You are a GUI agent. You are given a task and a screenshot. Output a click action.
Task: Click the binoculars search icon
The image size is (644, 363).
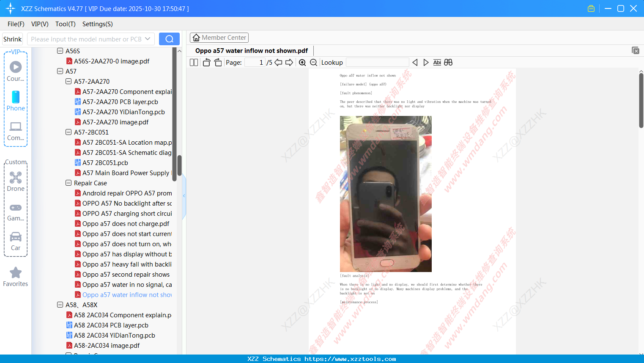coord(448,63)
